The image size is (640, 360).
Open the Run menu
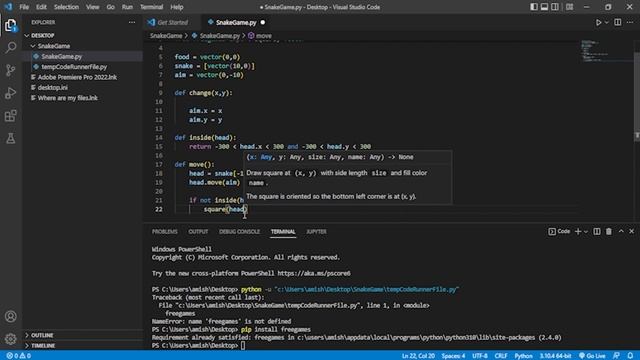pos(127,7)
